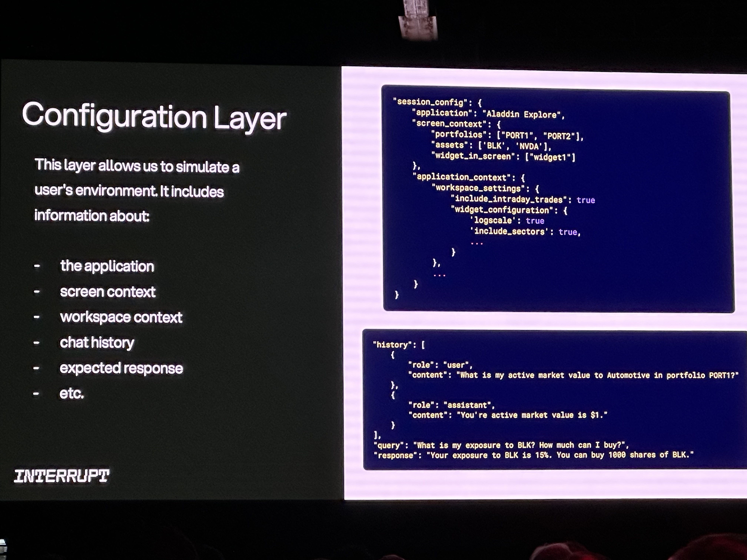Select the bullet "workspace context"
The height and width of the screenshot is (560, 747).
pyautogui.click(x=121, y=317)
